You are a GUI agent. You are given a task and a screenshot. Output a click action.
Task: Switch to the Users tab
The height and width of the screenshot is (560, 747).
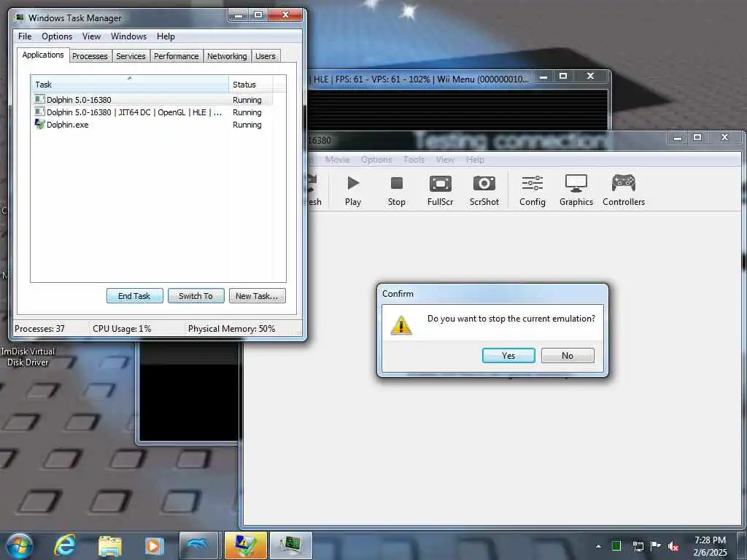(266, 56)
